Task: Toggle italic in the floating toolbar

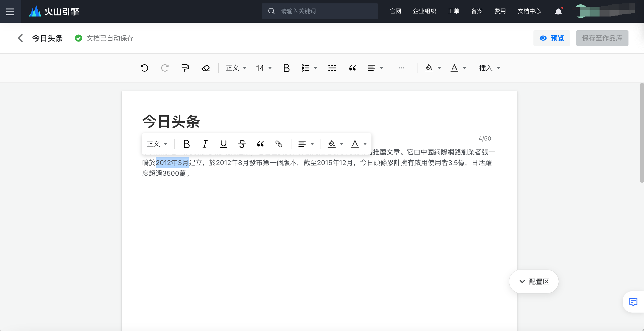Action: pyautogui.click(x=205, y=144)
